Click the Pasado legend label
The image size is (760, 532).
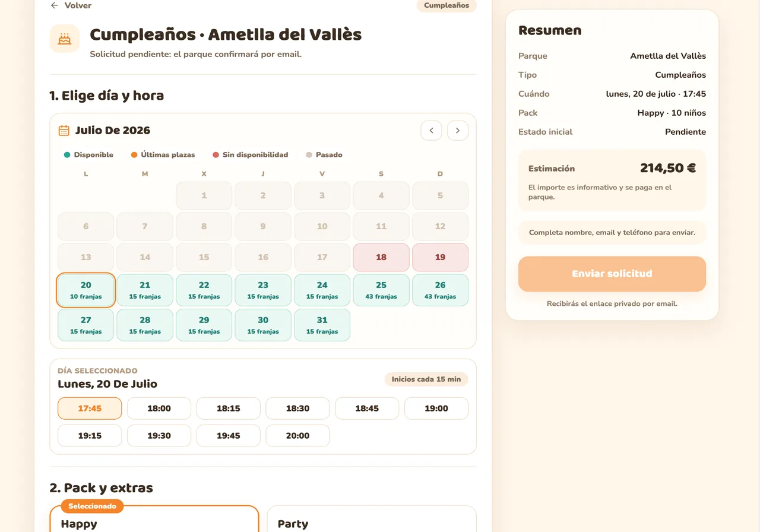pos(329,155)
